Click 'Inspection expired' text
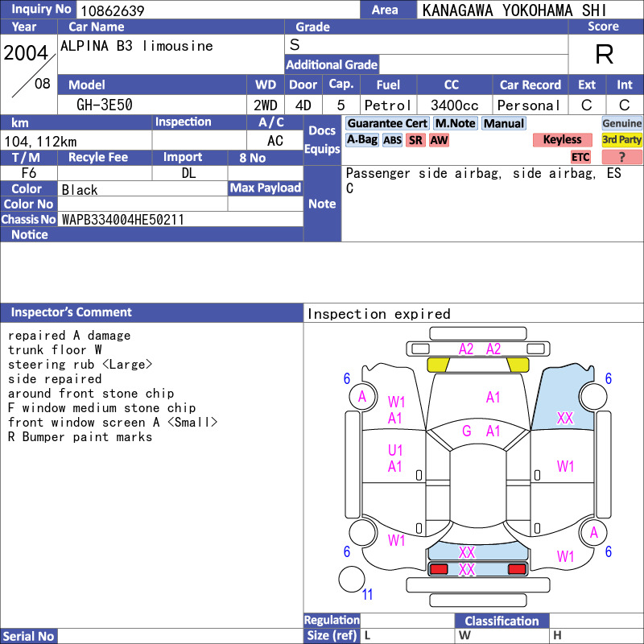 (378, 314)
